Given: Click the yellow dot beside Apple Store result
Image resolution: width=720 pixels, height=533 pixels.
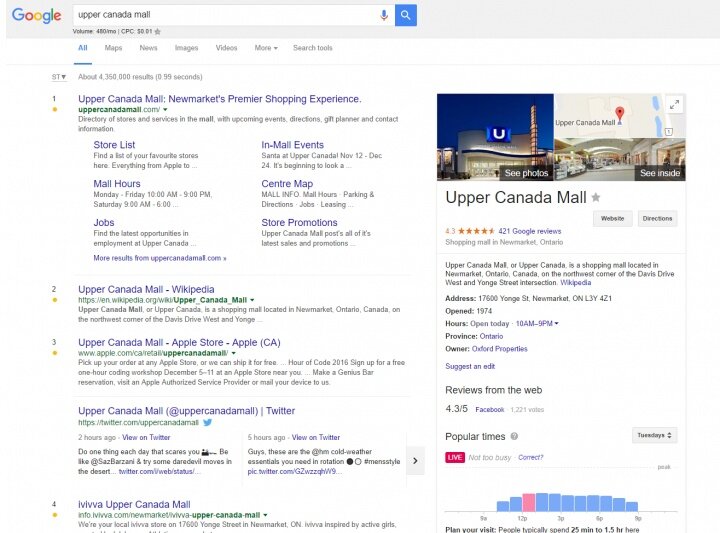Looking at the screenshot, I should pos(55,353).
